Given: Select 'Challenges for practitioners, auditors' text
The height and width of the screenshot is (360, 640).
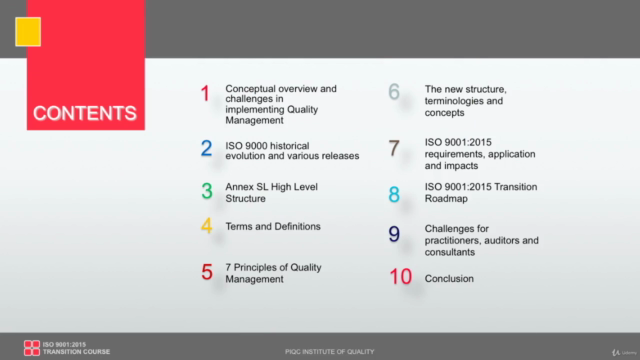Looking at the screenshot, I should click(482, 240).
